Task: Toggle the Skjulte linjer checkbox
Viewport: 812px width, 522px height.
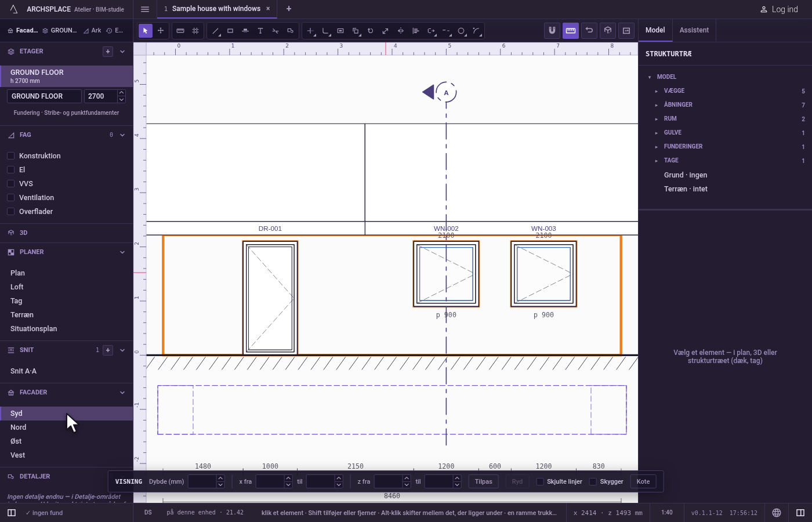Action: tap(540, 482)
